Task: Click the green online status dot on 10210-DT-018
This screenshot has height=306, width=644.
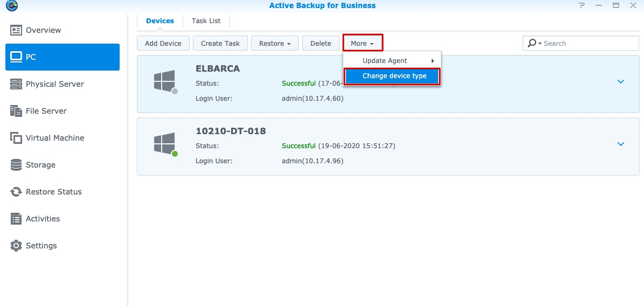Action: click(x=175, y=154)
